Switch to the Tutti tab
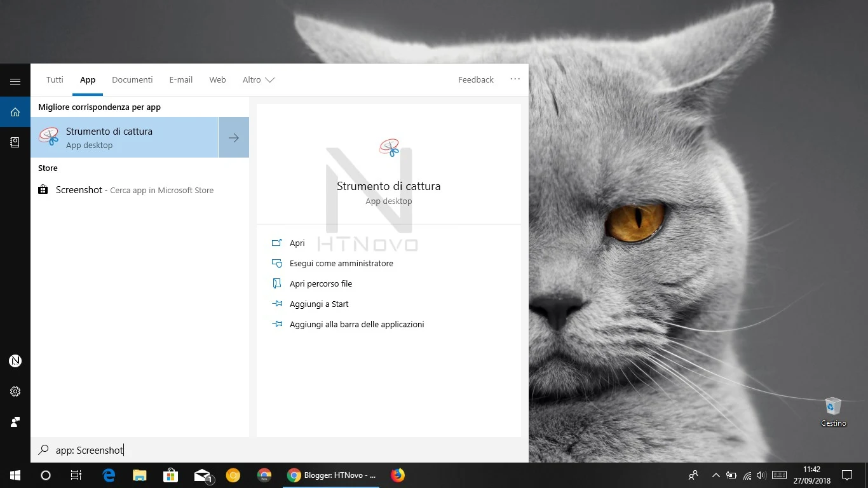The image size is (868, 488). pyautogui.click(x=55, y=79)
